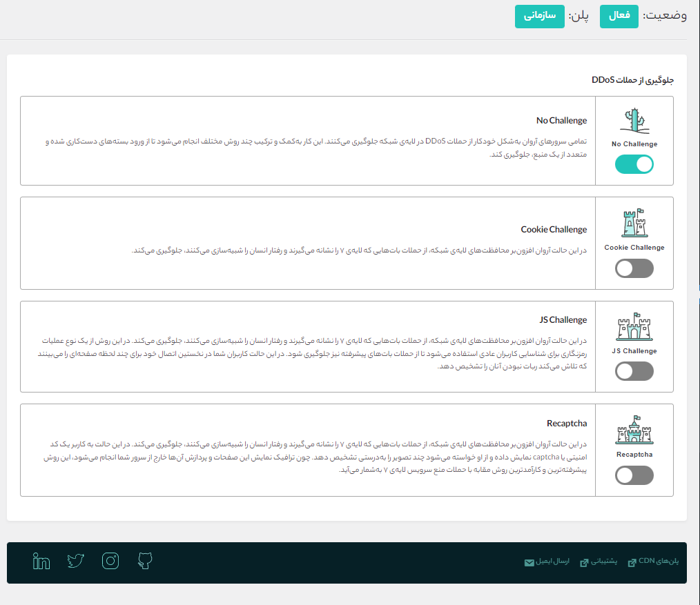
Task: Enable the Recaptcha toggle switch
Action: tap(634, 475)
